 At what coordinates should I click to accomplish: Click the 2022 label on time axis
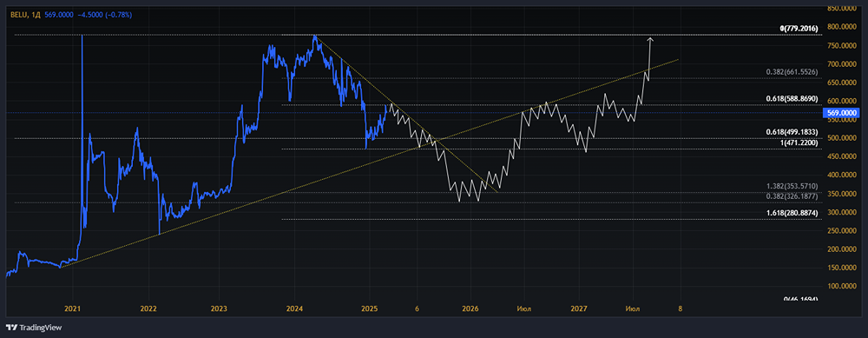148,308
